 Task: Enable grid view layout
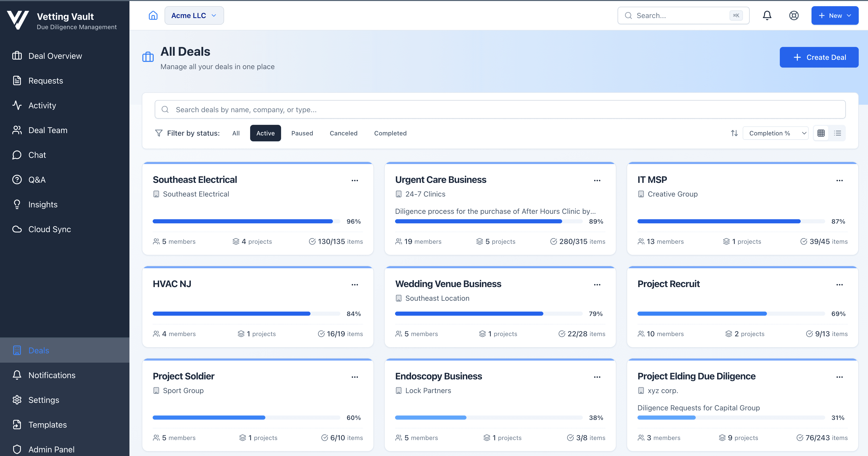tap(821, 133)
